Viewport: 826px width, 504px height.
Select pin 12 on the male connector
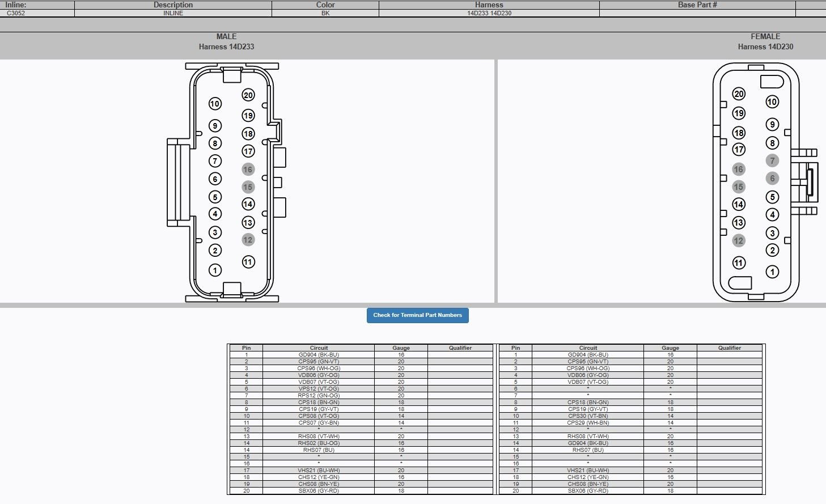pyautogui.click(x=247, y=240)
